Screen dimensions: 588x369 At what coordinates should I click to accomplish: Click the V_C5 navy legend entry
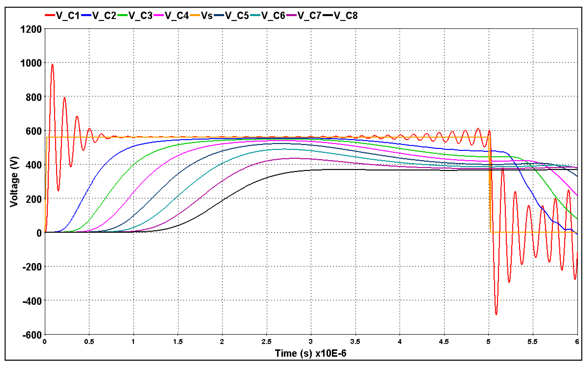(x=237, y=16)
